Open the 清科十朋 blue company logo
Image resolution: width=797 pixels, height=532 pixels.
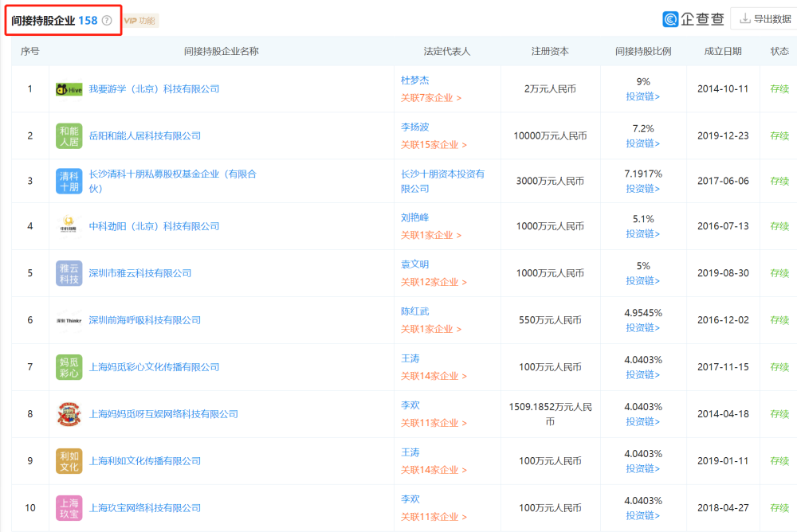click(x=69, y=182)
